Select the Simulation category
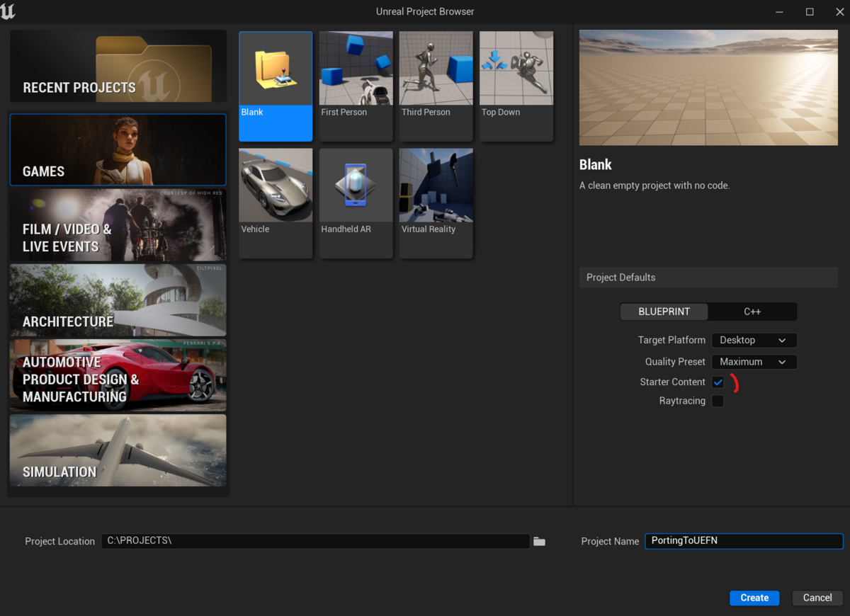This screenshot has height=616, width=850. tap(118, 450)
